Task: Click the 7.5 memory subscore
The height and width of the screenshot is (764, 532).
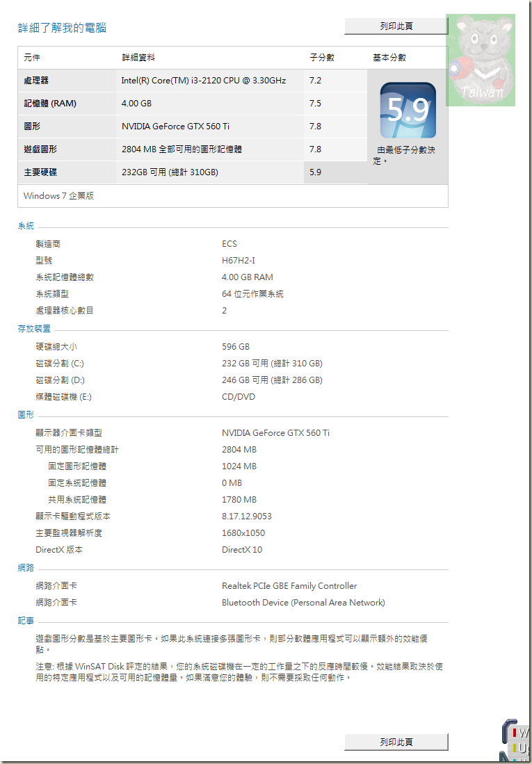Action: click(x=315, y=104)
